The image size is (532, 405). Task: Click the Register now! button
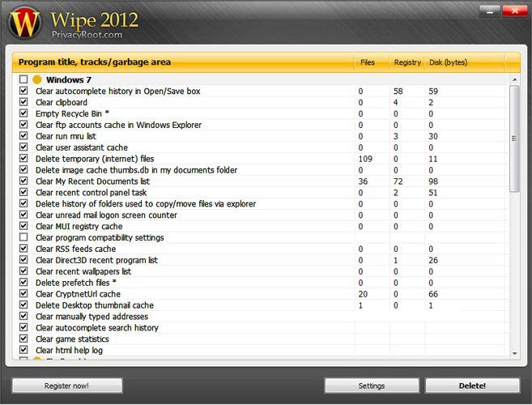pyautogui.click(x=67, y=386)
